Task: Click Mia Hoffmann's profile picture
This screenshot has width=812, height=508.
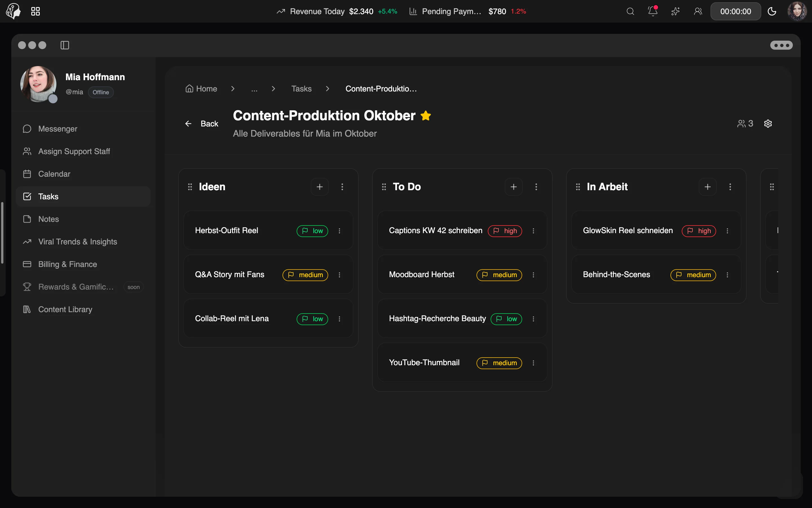Action: (38, 84)
